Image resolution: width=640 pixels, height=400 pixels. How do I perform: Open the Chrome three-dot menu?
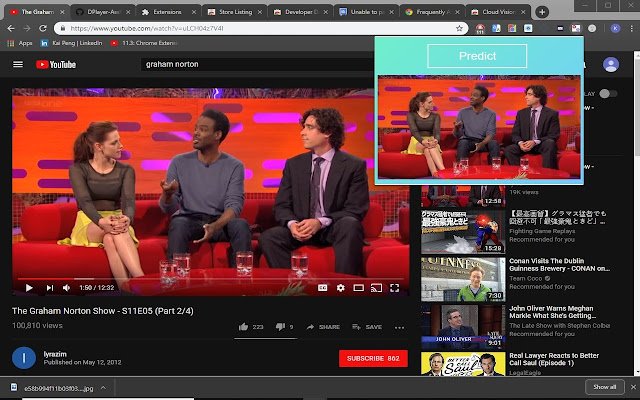(x=631, y=28)
